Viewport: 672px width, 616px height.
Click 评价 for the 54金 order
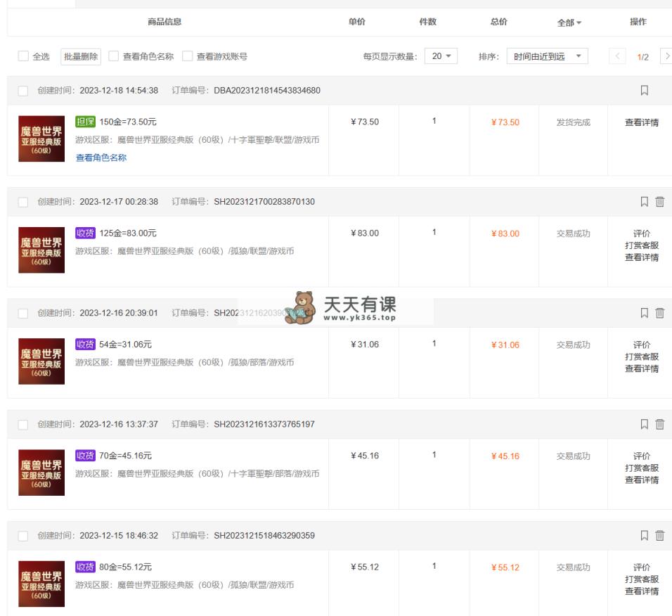[642, 345]
